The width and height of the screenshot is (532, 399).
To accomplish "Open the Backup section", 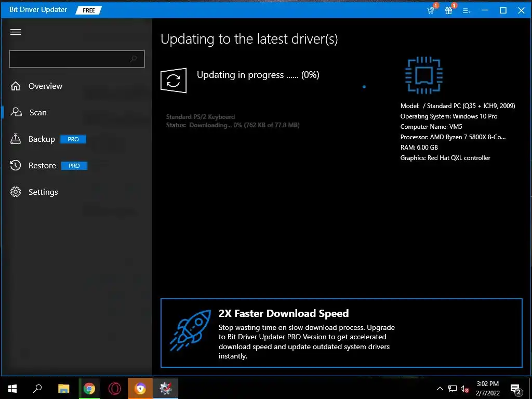I will point(42,139).
